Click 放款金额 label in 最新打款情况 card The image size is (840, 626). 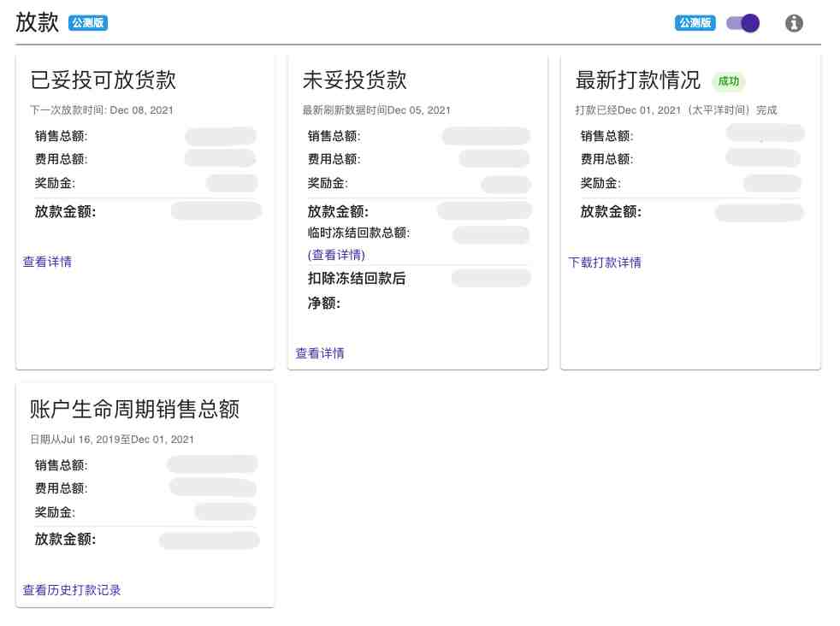coord(611,211)
